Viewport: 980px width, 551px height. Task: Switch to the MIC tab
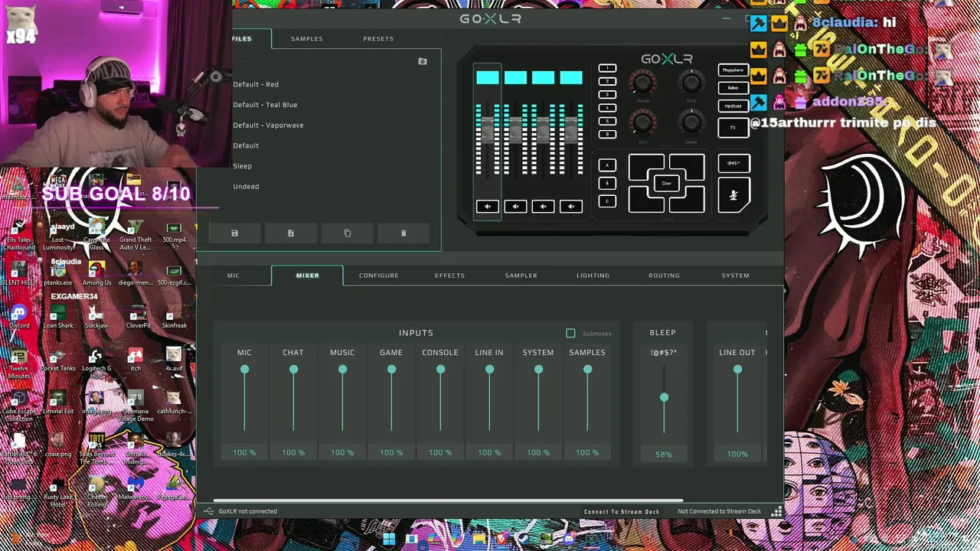tap(234, 275)
